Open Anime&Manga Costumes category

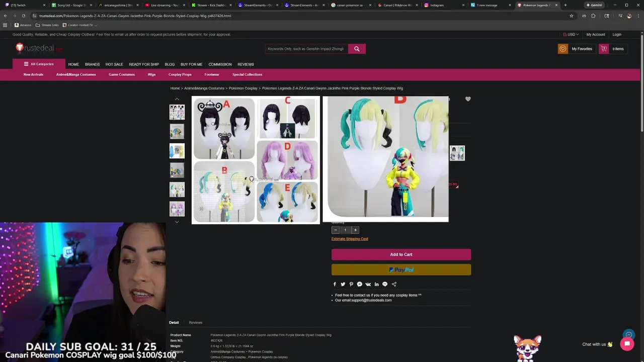coord(76,74)
